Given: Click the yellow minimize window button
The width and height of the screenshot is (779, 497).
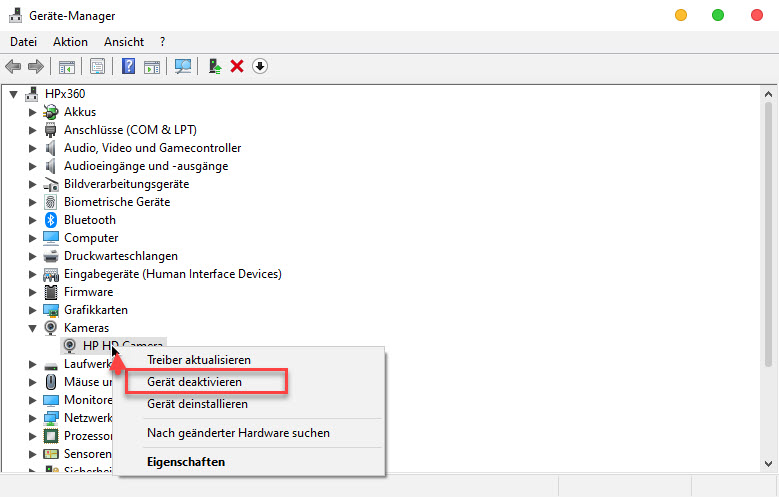Looking at the screenshot, I should pyautogui.click(x=681, y=15).
